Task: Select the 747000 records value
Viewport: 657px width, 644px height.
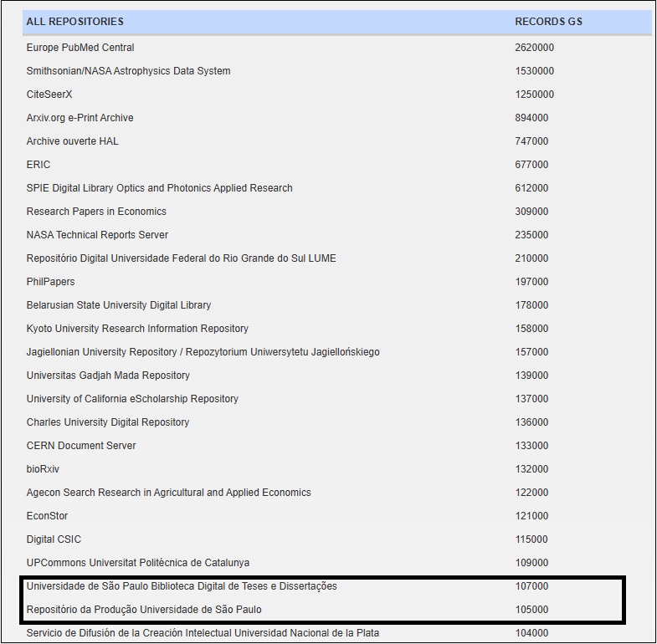Action: pos(531,141)
